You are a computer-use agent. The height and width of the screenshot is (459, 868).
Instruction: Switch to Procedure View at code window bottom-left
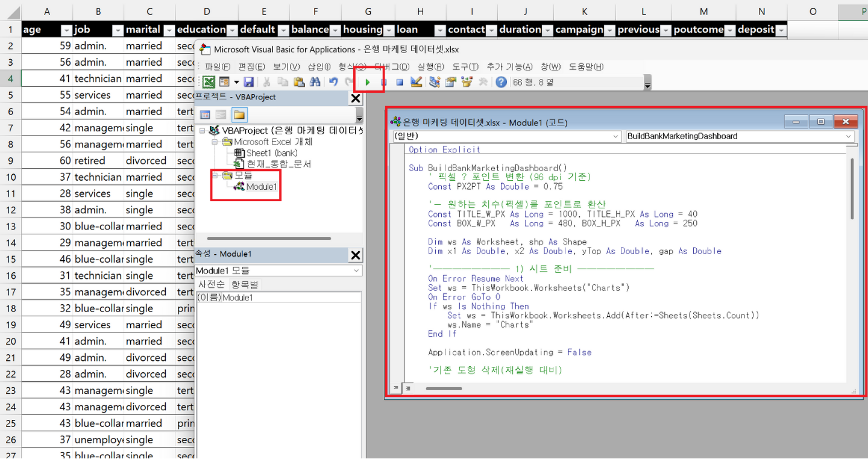pyautogui.click(x=397, y=389)
